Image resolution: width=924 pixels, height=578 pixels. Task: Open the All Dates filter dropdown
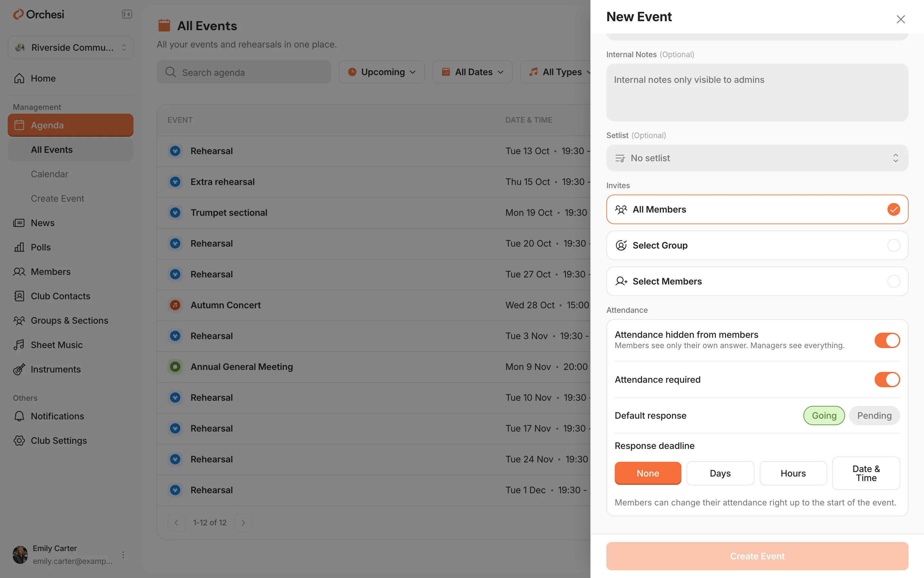[x=472, y=72]
